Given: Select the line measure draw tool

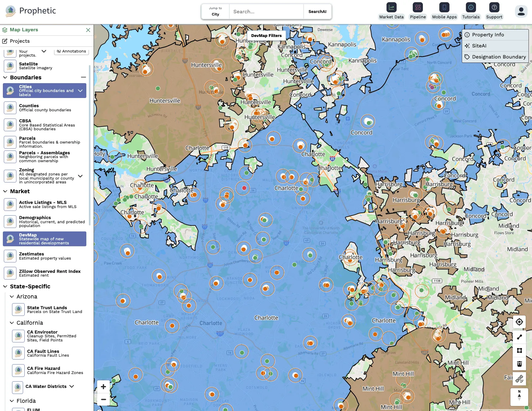Looking at the screenshot, I should 519,337.
